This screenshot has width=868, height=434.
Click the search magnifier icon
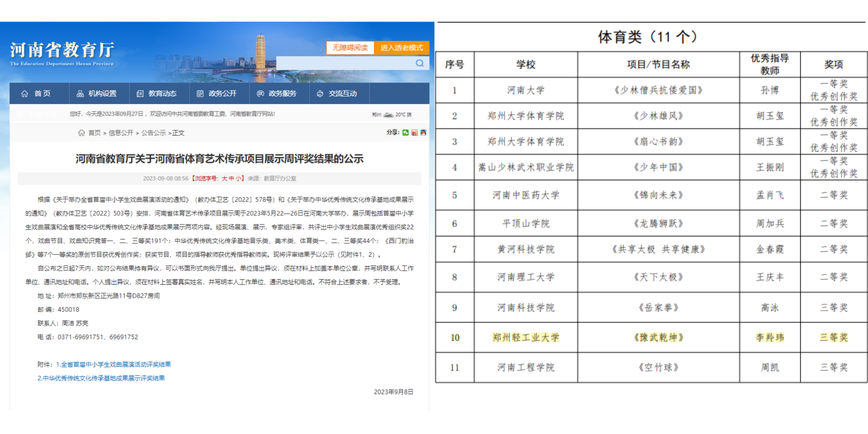(419, 63)
